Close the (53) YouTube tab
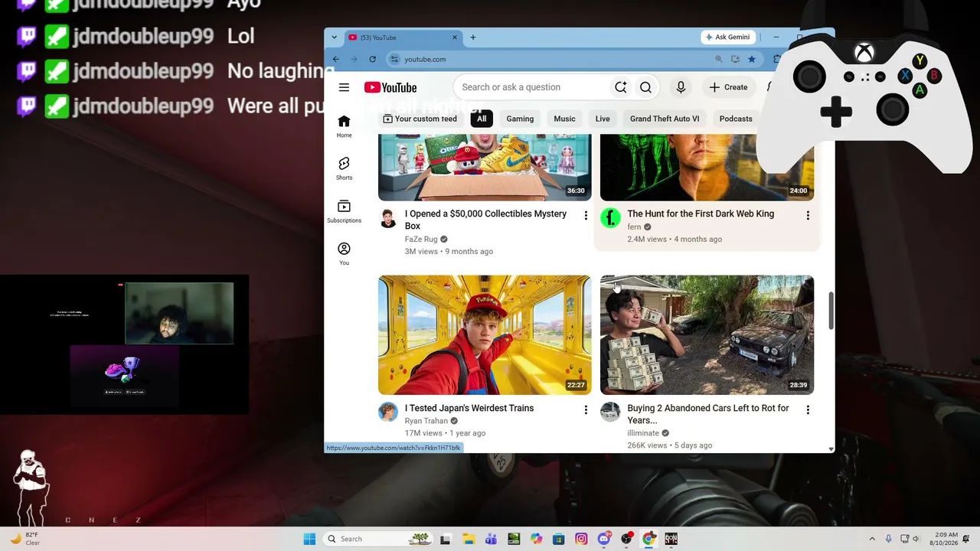Viewport: 980px width, 551px height. pyautogui.click(x=455, y=37)
